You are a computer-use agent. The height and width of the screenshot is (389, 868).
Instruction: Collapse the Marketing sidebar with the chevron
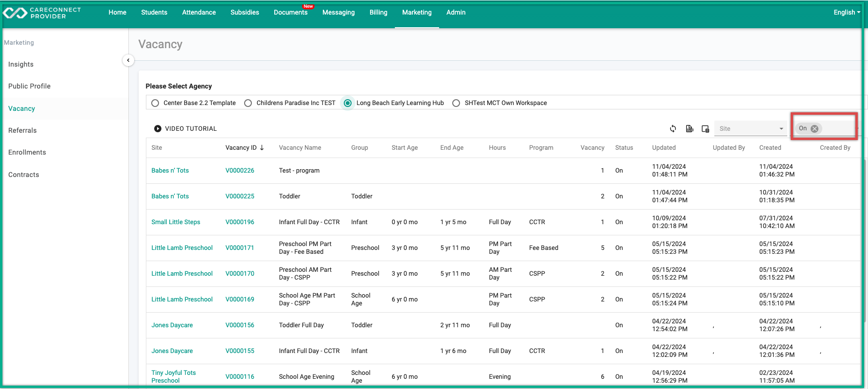(x=128, y=60)
